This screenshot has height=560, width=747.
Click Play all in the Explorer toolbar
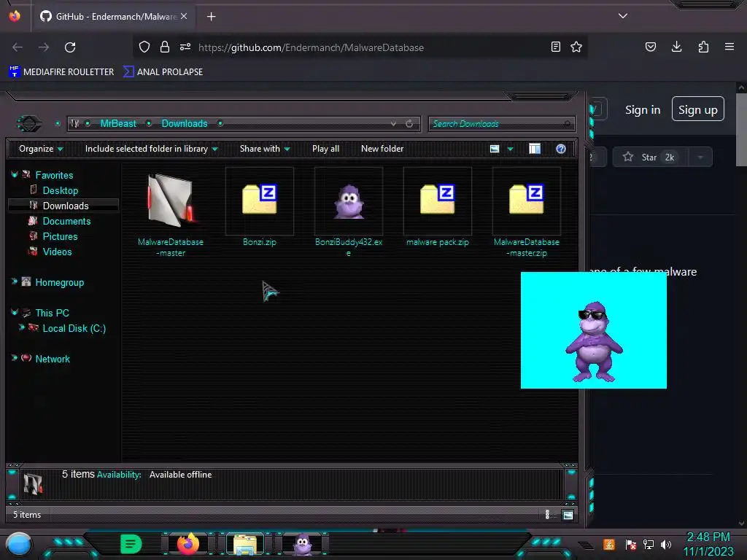point(326,149)
